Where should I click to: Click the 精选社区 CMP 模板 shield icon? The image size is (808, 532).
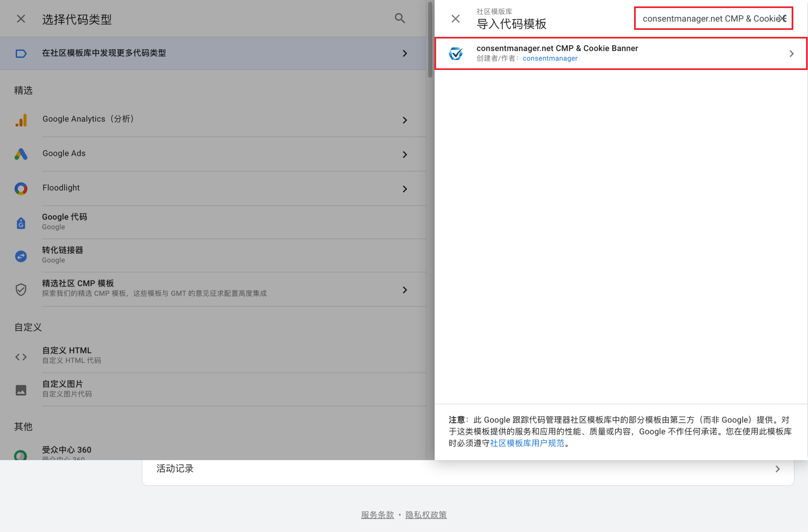click(x=21, y=290)
